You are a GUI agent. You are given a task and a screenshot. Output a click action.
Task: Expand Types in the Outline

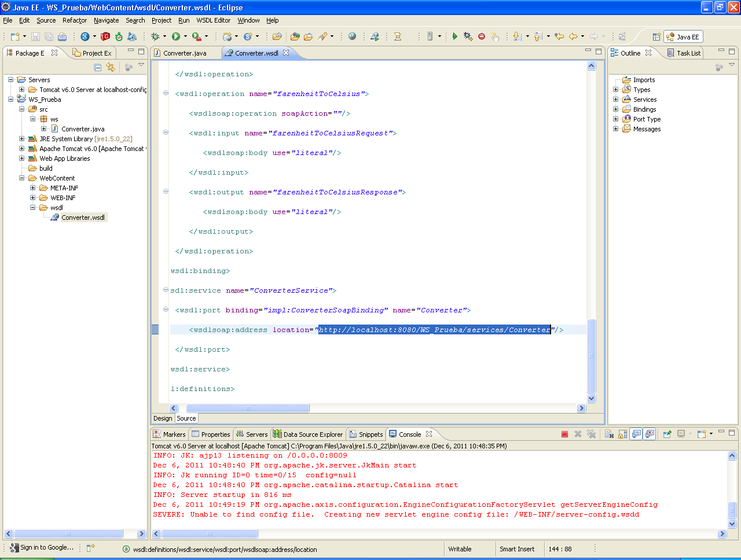coord(616,90)
